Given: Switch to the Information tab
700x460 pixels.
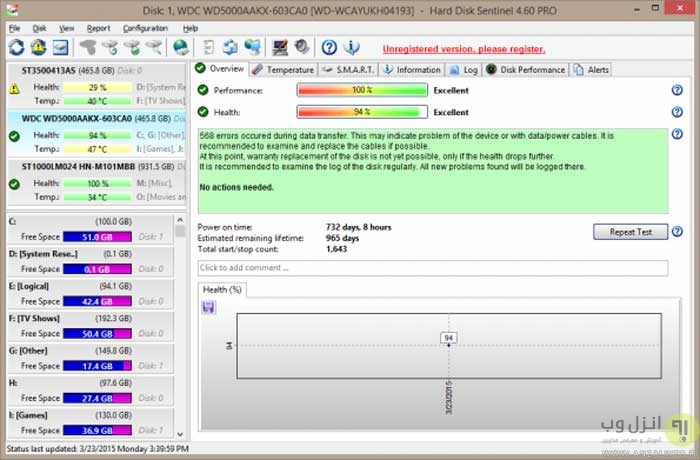Looking at the screenshot, I should click(412, 70).
